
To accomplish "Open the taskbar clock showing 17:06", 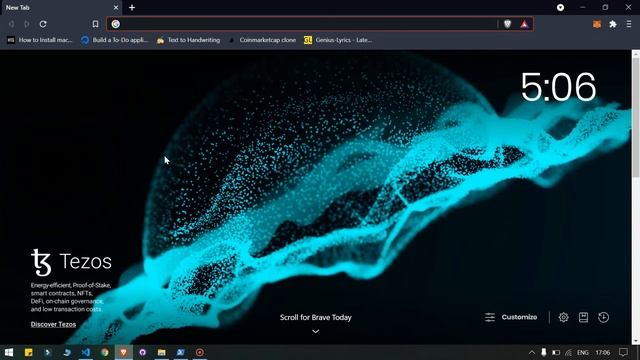I will (x=602, y=352).
